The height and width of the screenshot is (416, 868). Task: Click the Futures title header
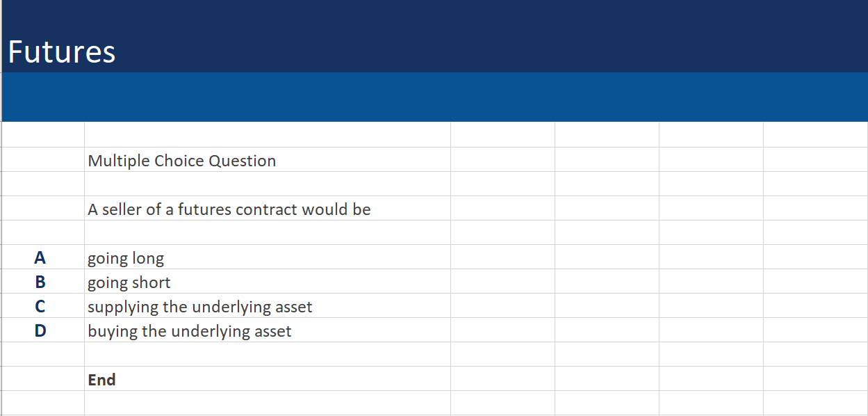62,51
